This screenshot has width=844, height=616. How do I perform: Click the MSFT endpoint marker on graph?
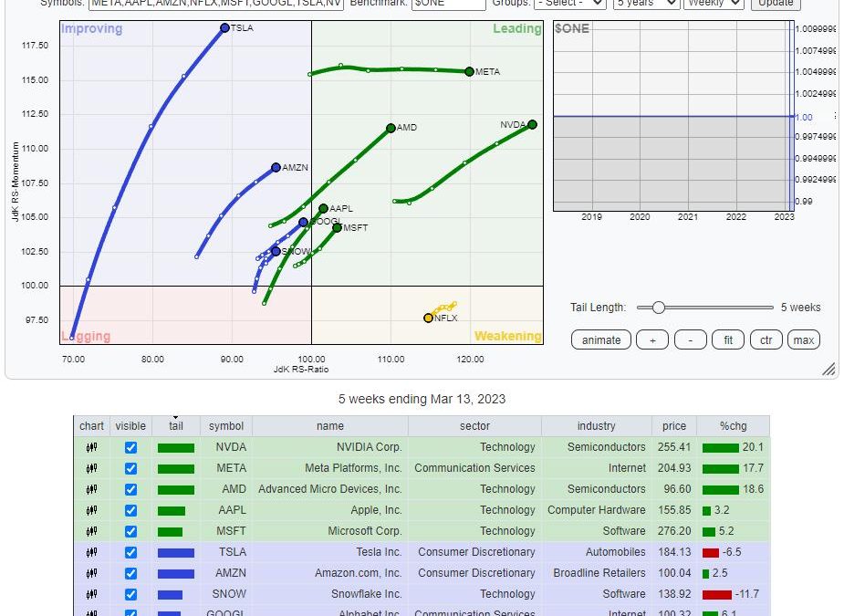(x=337, y=228)
